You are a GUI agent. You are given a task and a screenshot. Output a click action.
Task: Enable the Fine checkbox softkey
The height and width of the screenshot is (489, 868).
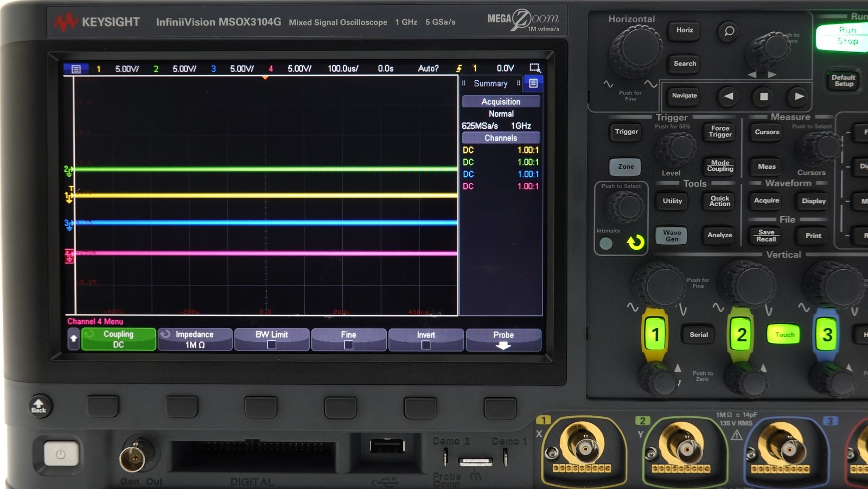coord(349,339)
